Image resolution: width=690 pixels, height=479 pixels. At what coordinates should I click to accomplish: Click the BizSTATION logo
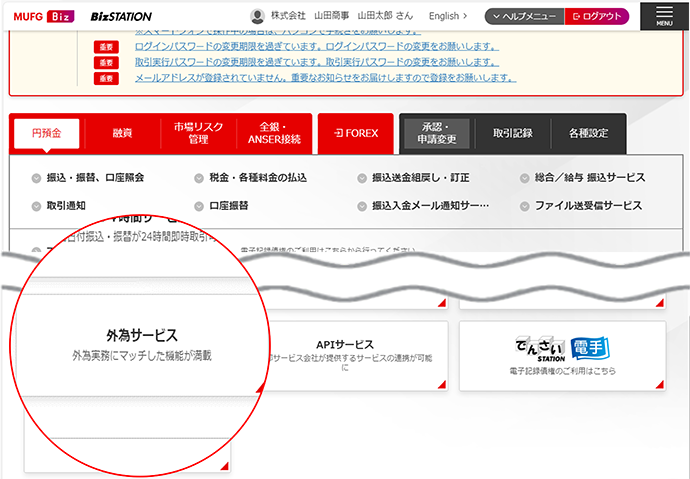pos(121,16)
